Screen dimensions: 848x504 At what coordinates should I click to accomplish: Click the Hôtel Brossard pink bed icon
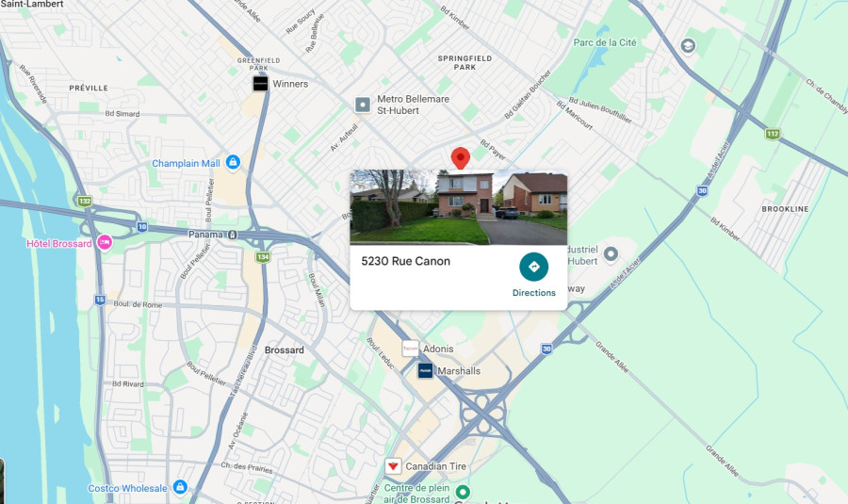click(x=105, y=243)
